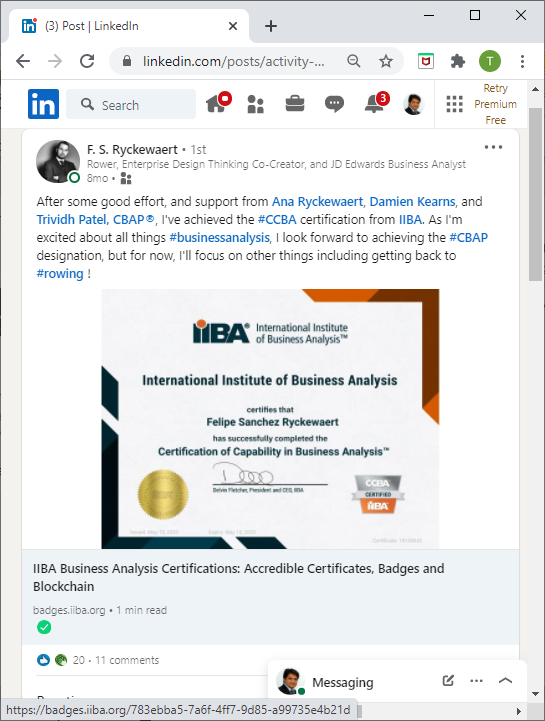The image size is (545, 721).
Task: Open the Jobs briefcase icon
Action: click(295, 103)
